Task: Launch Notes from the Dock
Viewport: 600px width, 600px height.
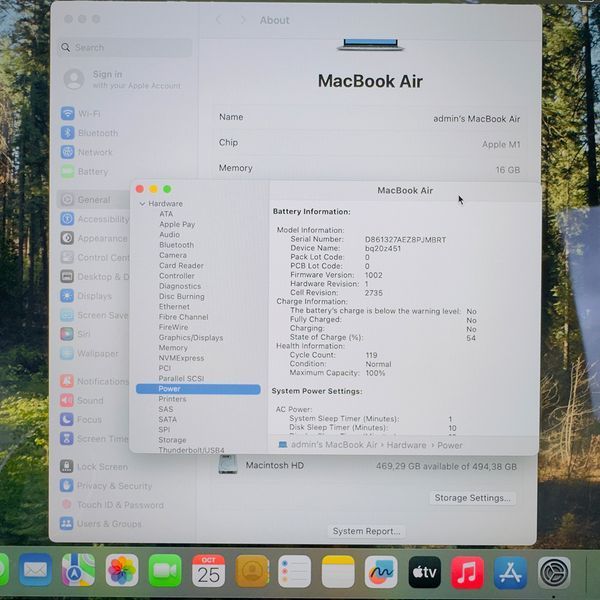Action: tap(338, 572)
